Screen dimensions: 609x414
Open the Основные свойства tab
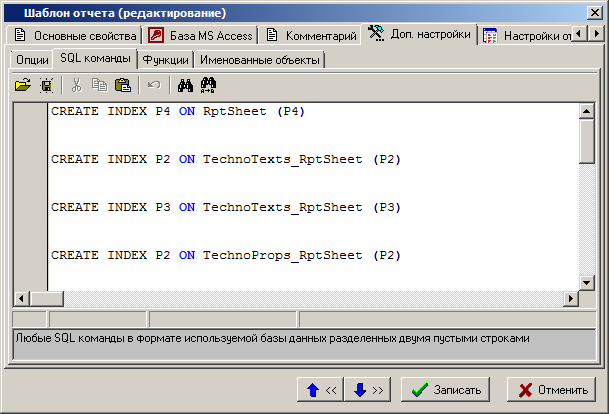(x=76, y=36)
